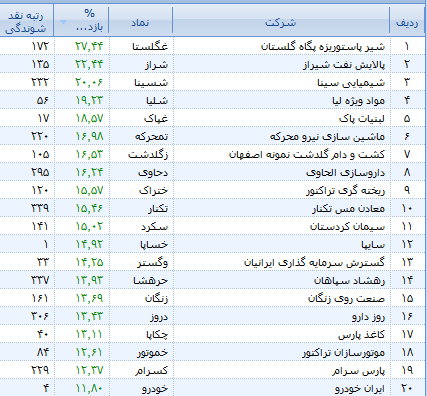
Task: Click return value ۱۵,۴۶
Action: pyautogui.click(x=89, y=208)
